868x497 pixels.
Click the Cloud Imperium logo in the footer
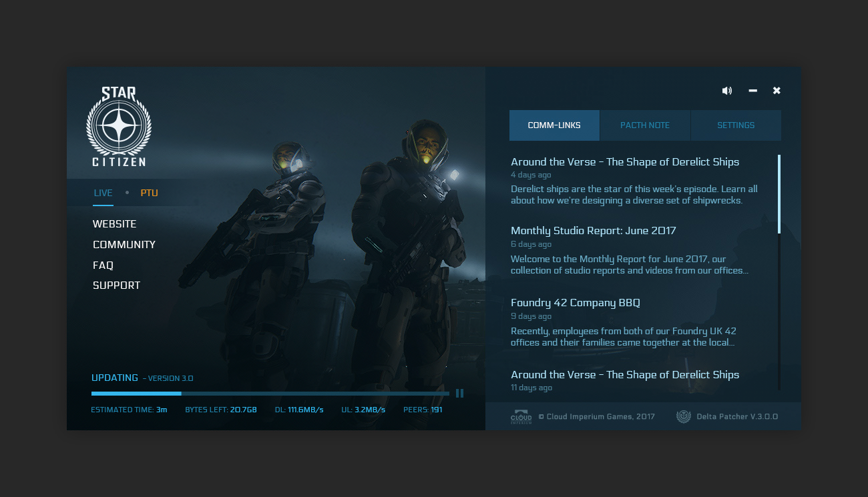click(521, 416)
